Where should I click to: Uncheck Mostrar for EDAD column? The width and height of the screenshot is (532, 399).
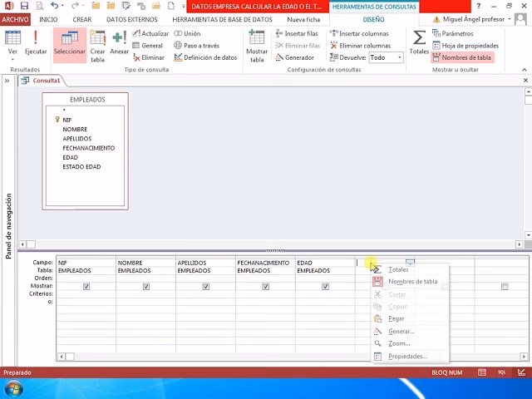(325, 287)
